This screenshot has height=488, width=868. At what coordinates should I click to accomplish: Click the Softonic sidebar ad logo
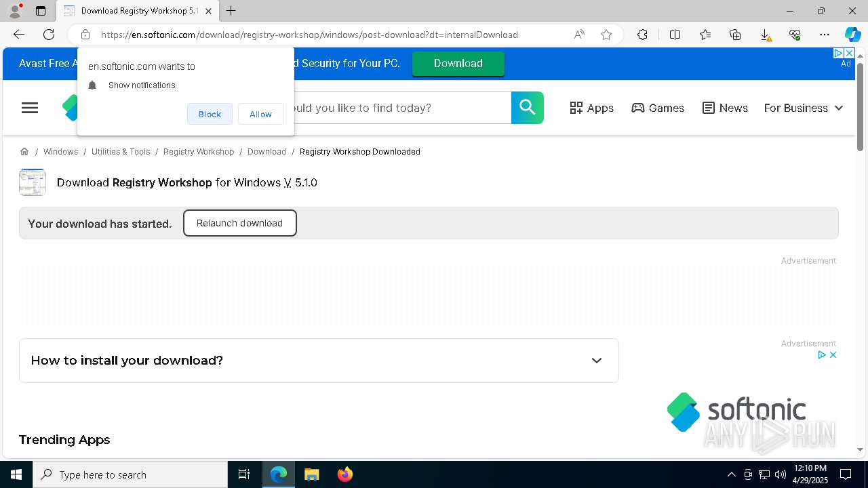pos(736,411)
